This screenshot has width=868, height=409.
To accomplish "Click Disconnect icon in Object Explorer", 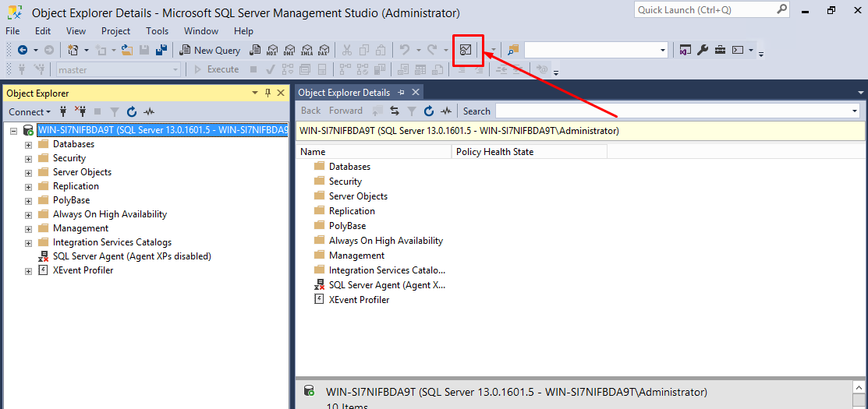I will click(77, 112).
